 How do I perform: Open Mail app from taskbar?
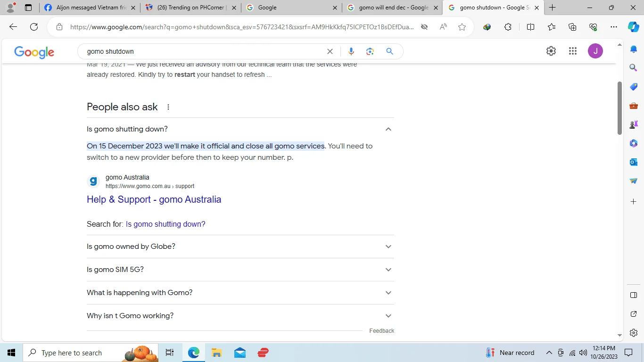pyautogui.click(x=239, y=353)
